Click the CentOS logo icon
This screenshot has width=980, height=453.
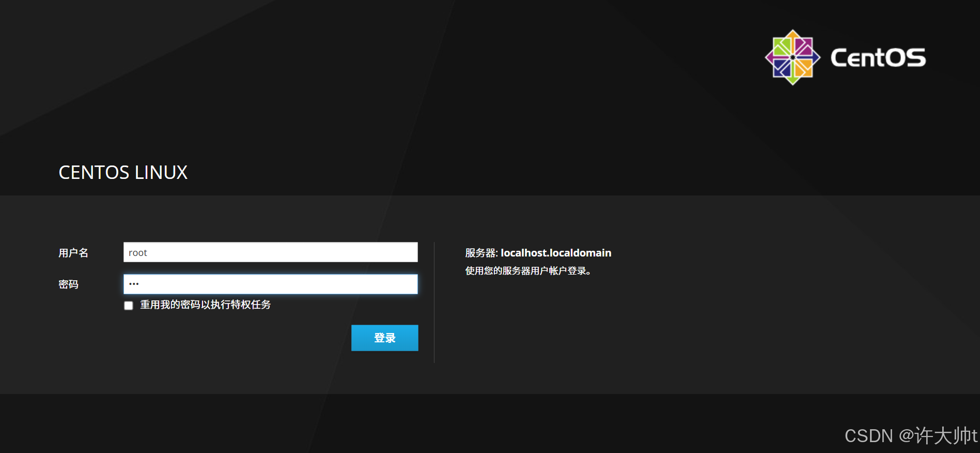pyautogui.click(x=792, y=57)
